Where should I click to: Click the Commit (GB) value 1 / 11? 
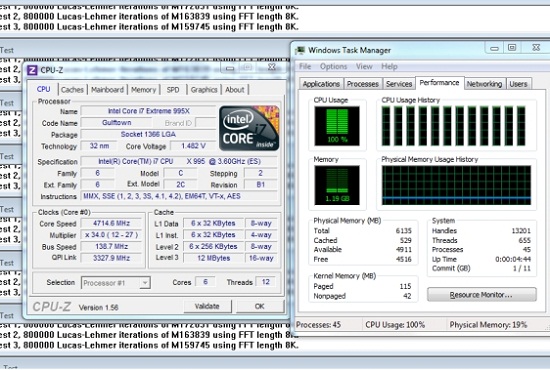pyautogui.click(x=522, y=268)
